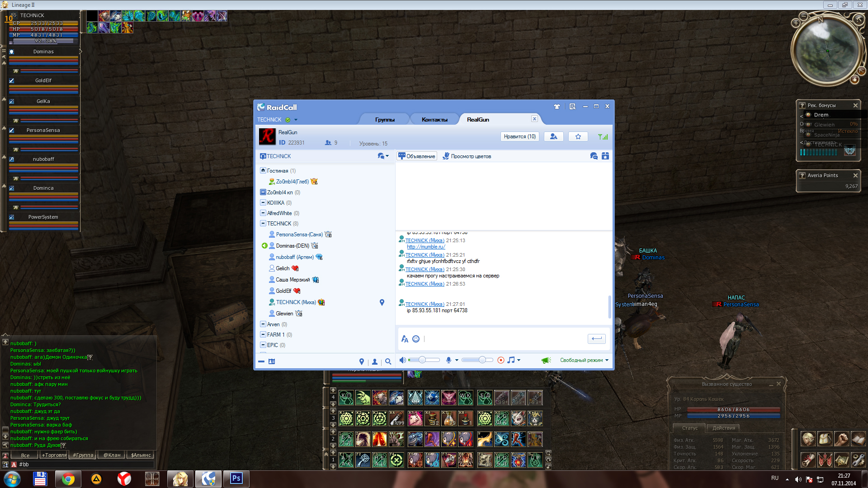Click the RaidCall chat history scrollbar
This screenshot has width=868, height=488.
(x=610, y=307)
